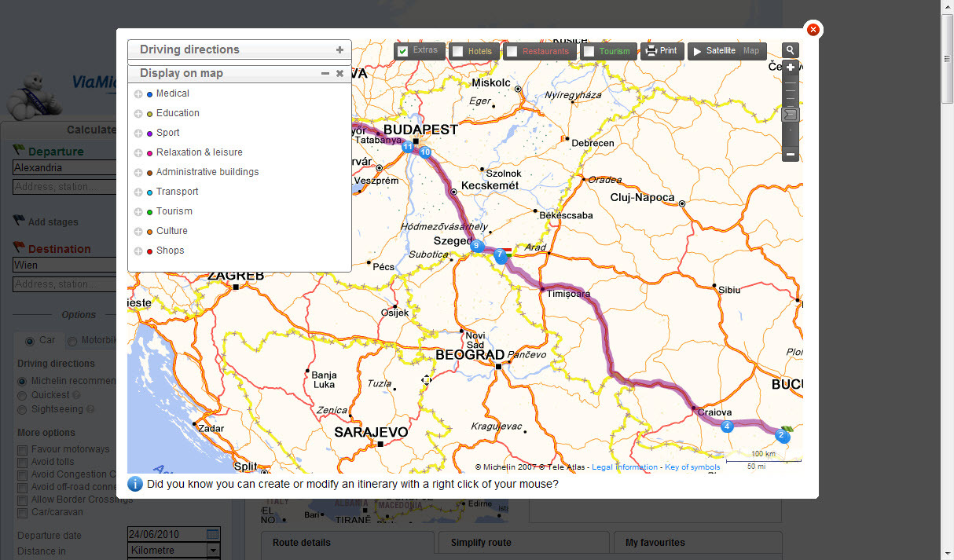The width and height of the screenshot is (954, 560).
Task: Minimize the Display on map panel
Action: click(x=325, y=73)
